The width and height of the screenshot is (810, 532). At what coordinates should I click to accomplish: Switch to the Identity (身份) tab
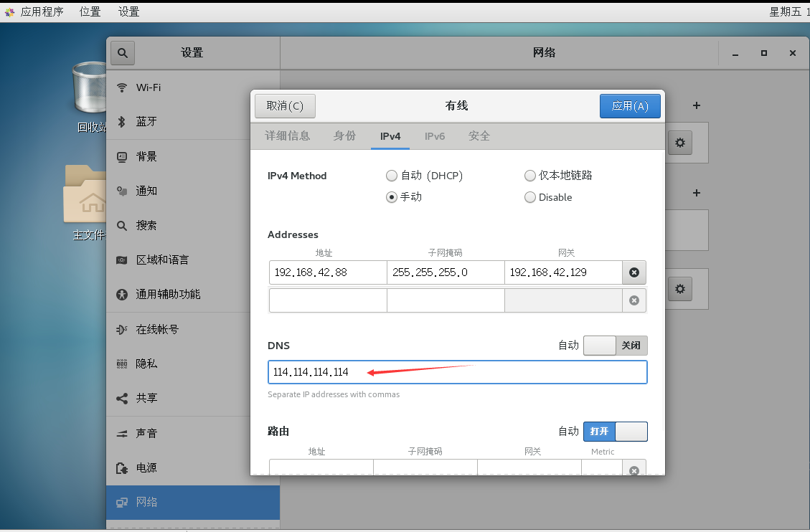click(x=344, y=136)
